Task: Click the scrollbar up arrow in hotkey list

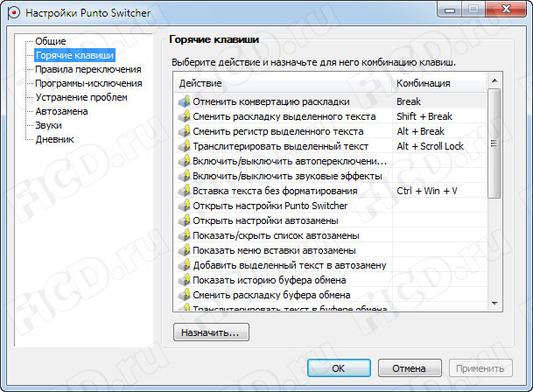Action: click(494, 80)
